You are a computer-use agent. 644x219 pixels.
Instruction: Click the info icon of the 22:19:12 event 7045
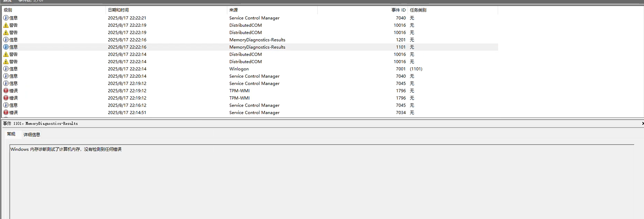6,83
